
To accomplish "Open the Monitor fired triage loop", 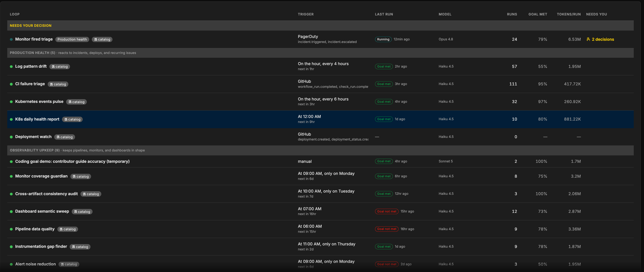I will (34, 39).
